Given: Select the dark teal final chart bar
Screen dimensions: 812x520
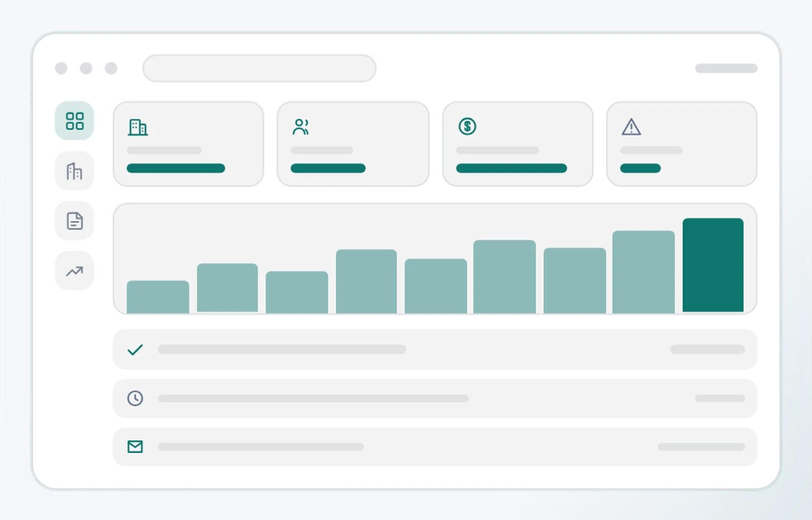Looking at the screenshot, I should pyautogui.click(x=713, y=265).
